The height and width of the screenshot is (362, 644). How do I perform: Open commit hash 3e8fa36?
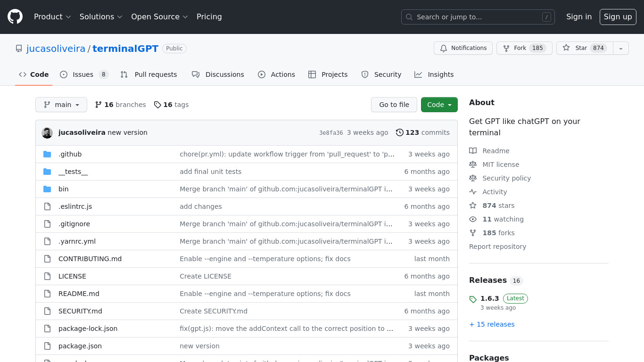pos(331,132)
